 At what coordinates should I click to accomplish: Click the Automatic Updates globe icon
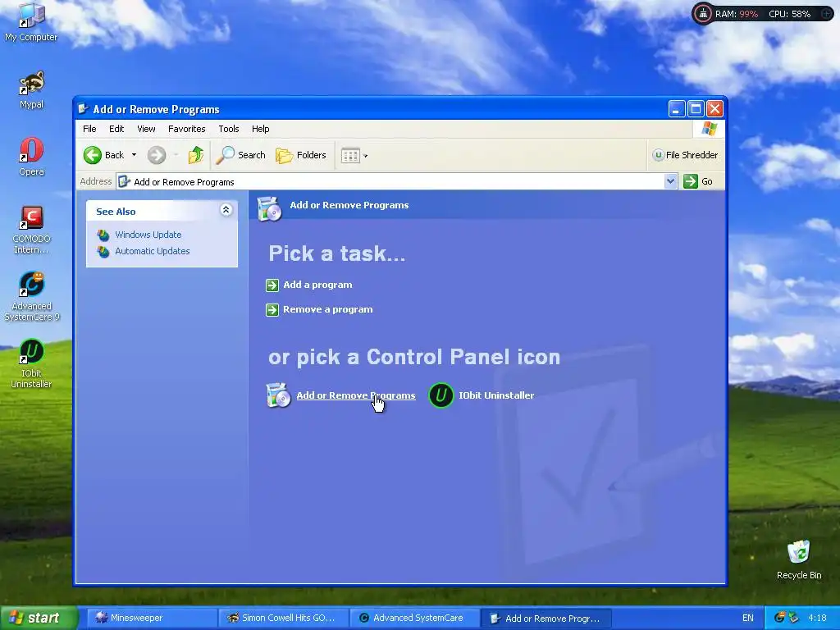click(x=103, y=251)
